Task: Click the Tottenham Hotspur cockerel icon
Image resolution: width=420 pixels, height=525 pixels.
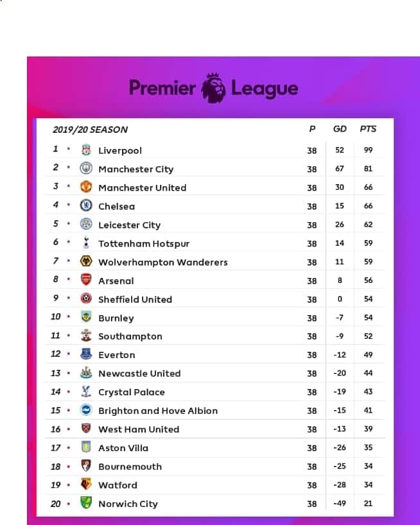Action: click(86, 243)
